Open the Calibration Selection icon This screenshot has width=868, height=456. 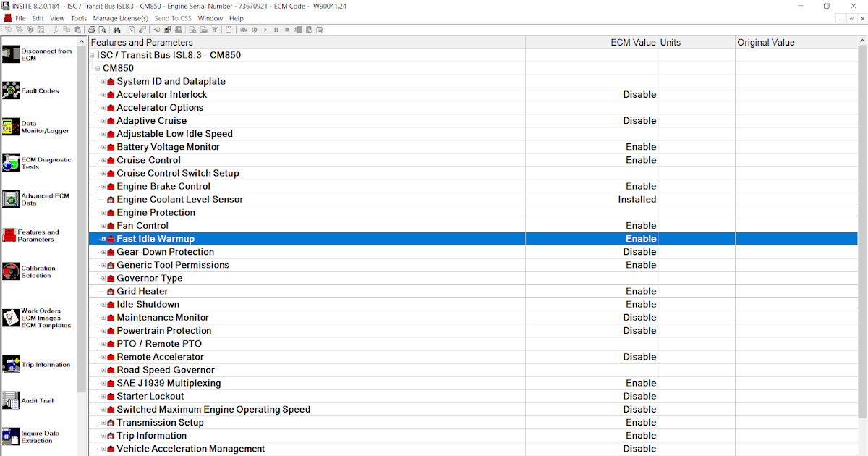pyautogui.click(x=11, y=271)
